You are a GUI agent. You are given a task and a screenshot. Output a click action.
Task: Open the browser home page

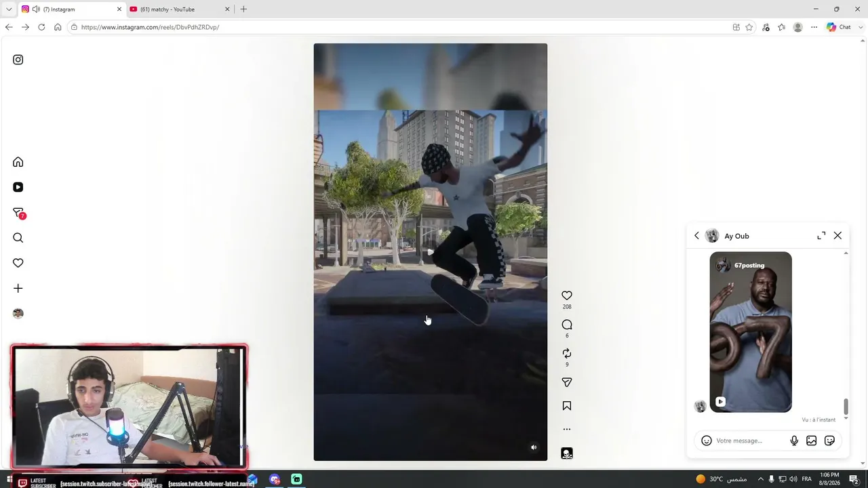coord(58,27)
